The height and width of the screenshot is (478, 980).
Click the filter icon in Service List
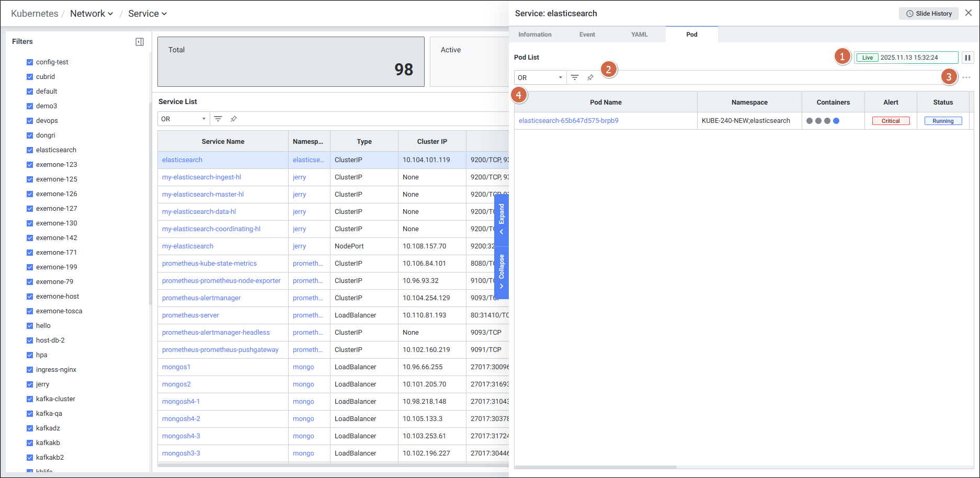(x=218, y=119)
